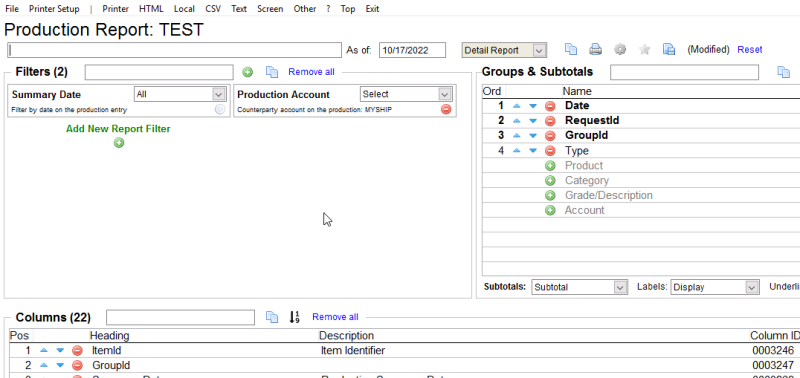
Task: Remove the Production Account filter
Action: click(x=446, y=109)
